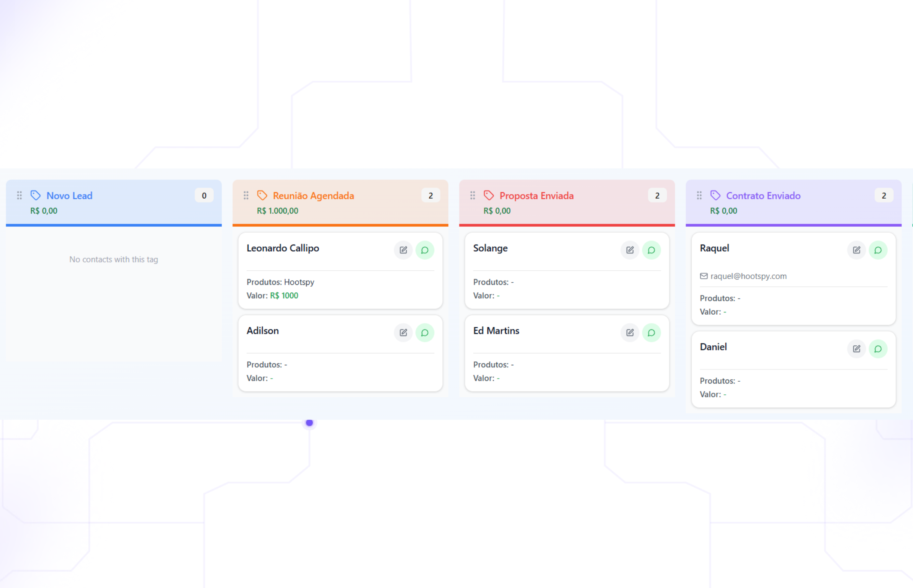
Task: Click the Novo Lead column title
Action: 69,196
